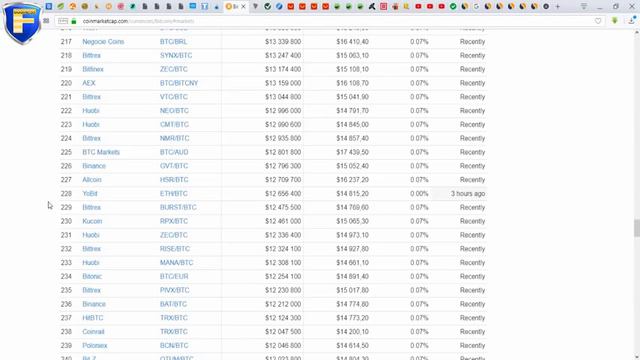640x360 pixels.
Task: Switch to the pink square icon tab
Action: coord(383,7)
